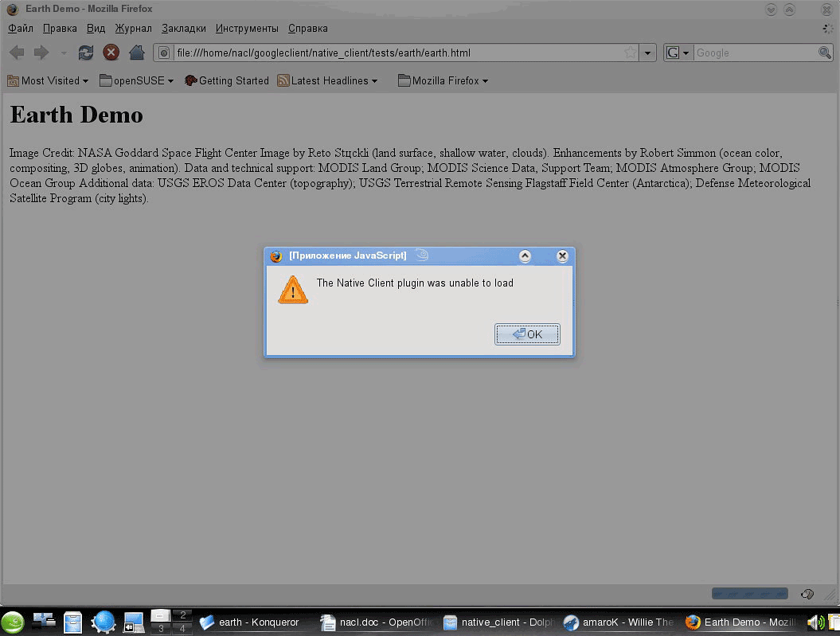The image size is (840, 636).
Task: Open the Справка menu
Action: [x=308, y=29]
